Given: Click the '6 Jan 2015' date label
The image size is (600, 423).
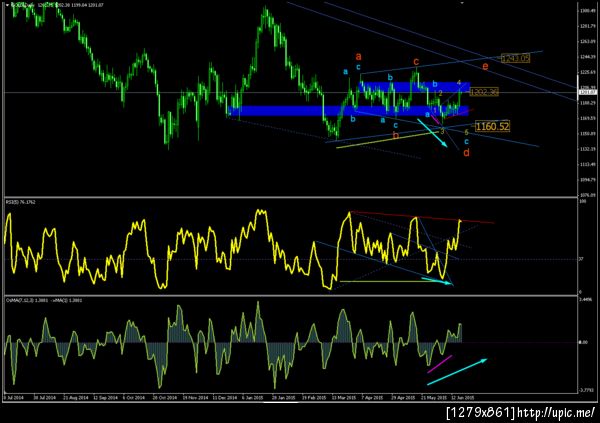Looking at the screenshot, I should [253, 398].
